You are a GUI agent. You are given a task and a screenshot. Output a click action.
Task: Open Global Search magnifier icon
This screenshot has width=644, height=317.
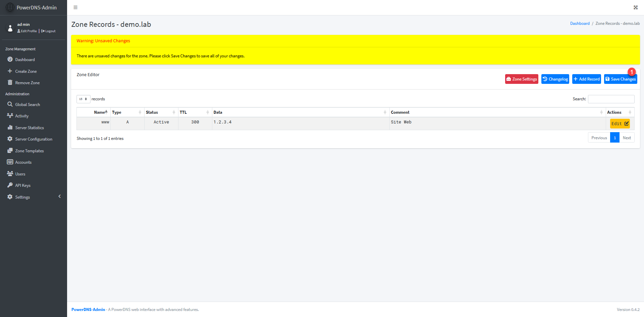point(10,104)
